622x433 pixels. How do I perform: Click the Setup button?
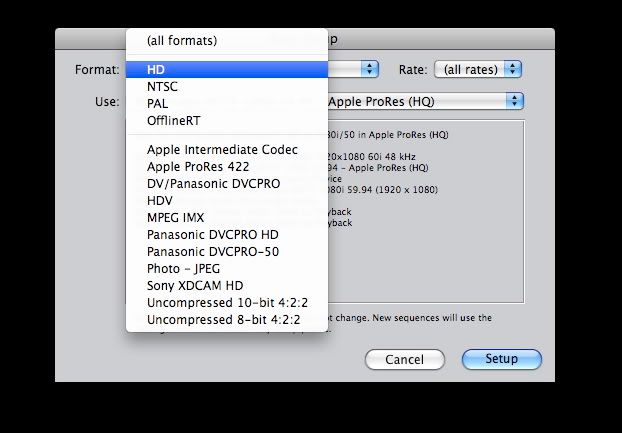(x=502, y=359)
